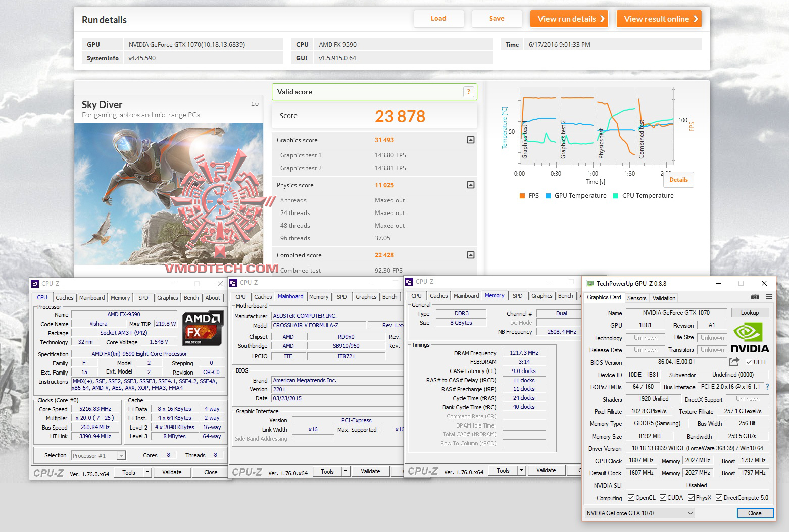Select Graphics tab in CPU-Z Memory window
Viewport: 789px width, 532px height.
point(541,296)
